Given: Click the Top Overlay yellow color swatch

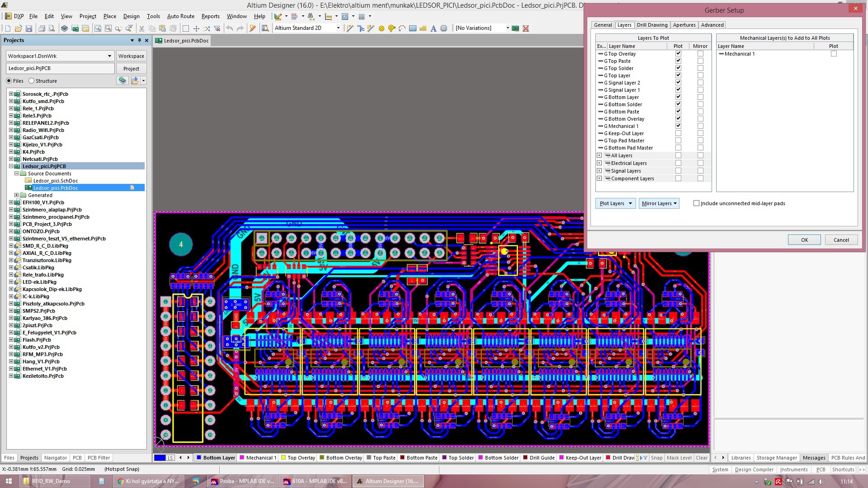Looking at the screenshot, I should point(283,458).
